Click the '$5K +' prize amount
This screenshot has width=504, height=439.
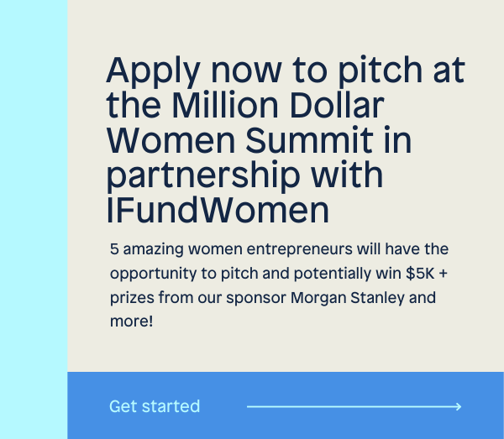[427, 274]
